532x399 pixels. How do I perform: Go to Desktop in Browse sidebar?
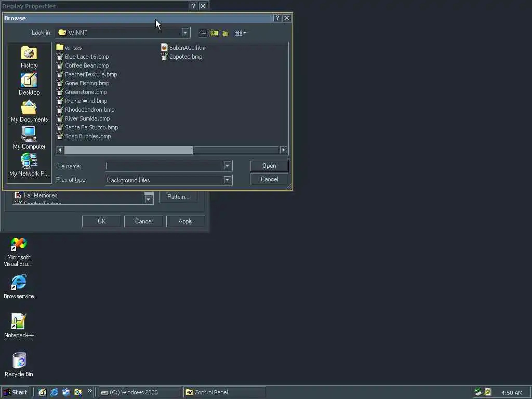pyautogui.click(x=29, y=84)
